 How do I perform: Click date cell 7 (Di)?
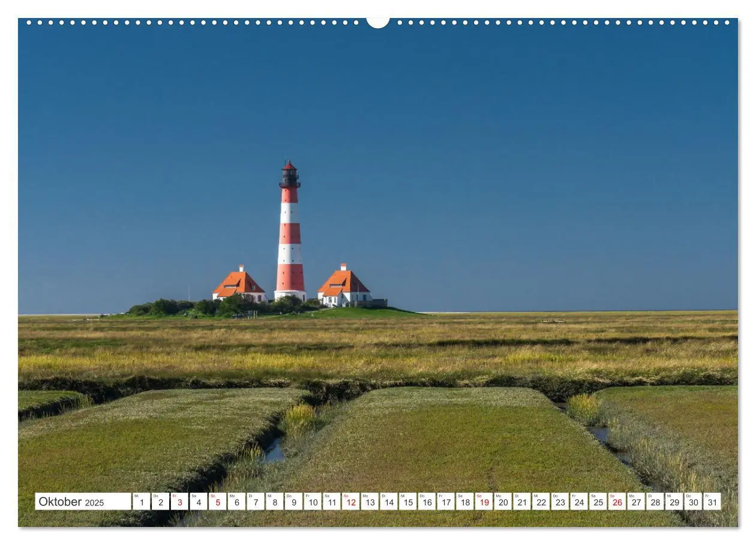coord(256,502)
